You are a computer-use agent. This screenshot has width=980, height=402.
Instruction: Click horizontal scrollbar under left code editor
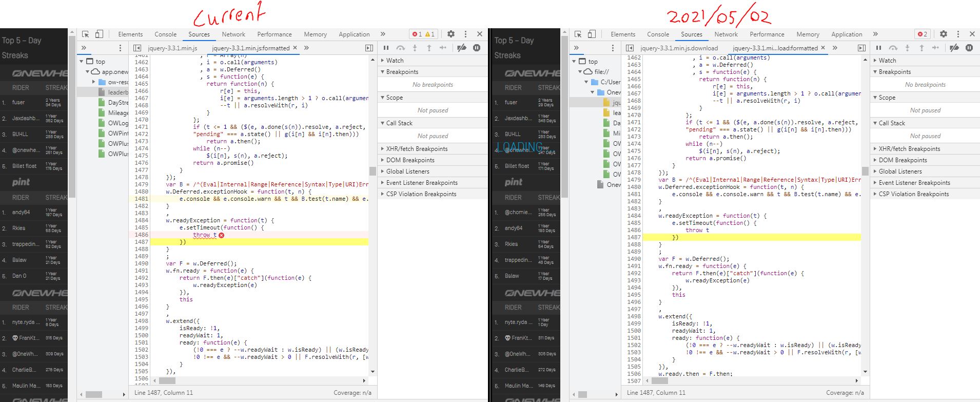click(167, 381)
